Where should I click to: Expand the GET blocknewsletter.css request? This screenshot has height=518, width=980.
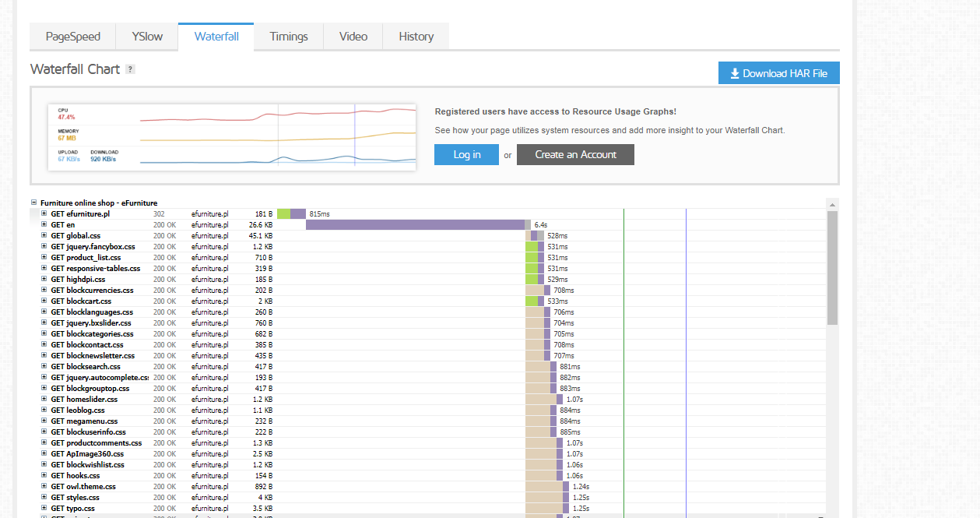pyautogui.click(x=44, y=355)
